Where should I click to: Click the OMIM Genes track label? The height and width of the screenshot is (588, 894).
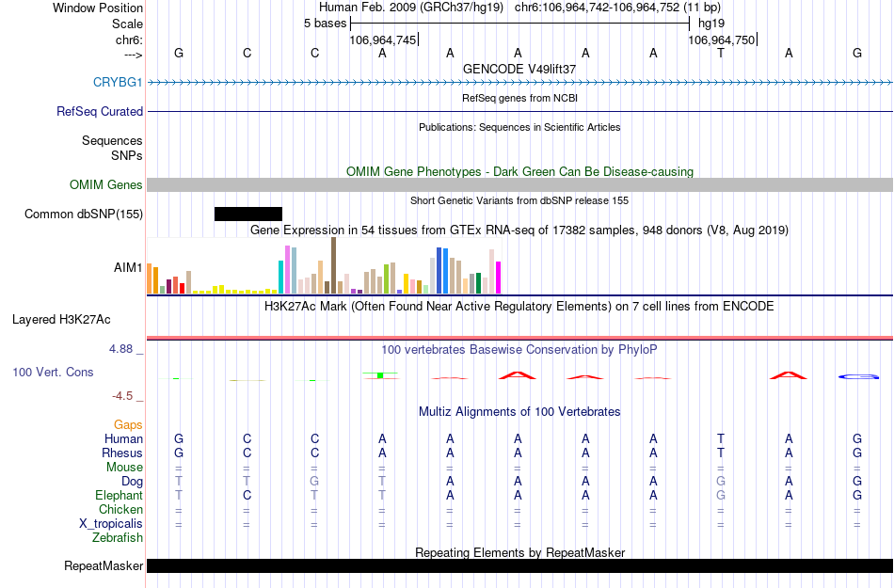coord(105,185)
